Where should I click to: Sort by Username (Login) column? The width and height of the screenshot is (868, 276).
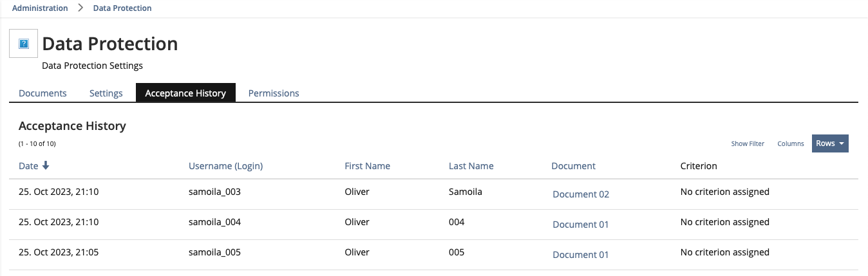point(225,166)
